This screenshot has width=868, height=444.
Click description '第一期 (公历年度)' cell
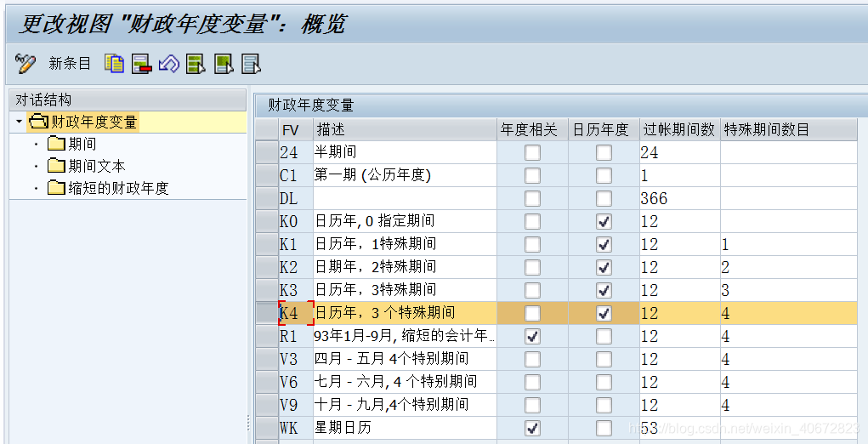click(405, 175)
